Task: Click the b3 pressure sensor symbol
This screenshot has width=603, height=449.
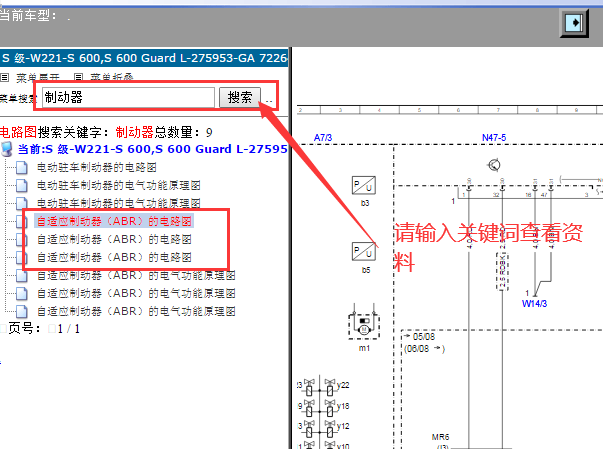Action: [x=364, y=185]
